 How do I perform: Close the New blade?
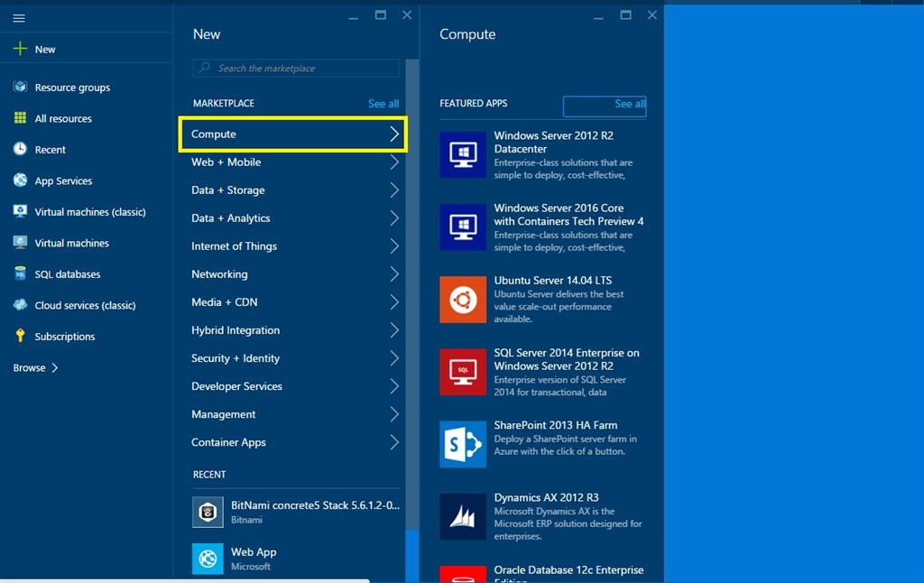pyautogui.click(x=407, y=15)
